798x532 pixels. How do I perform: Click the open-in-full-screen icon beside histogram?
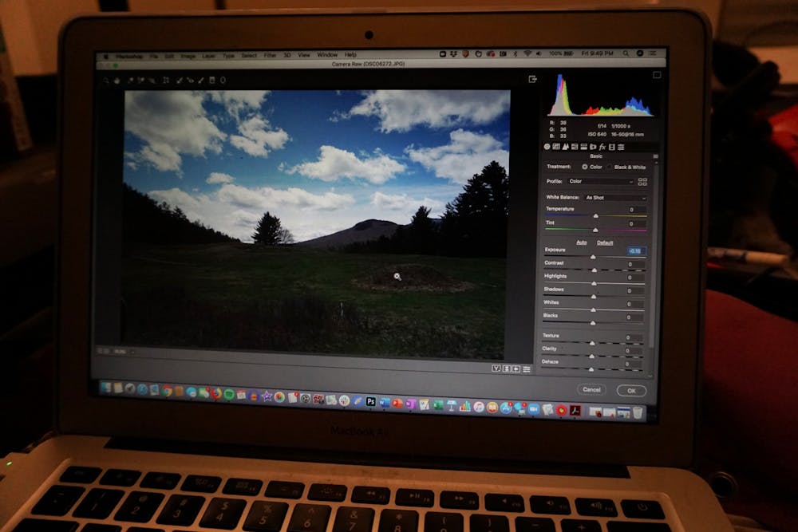click(532, 79)
